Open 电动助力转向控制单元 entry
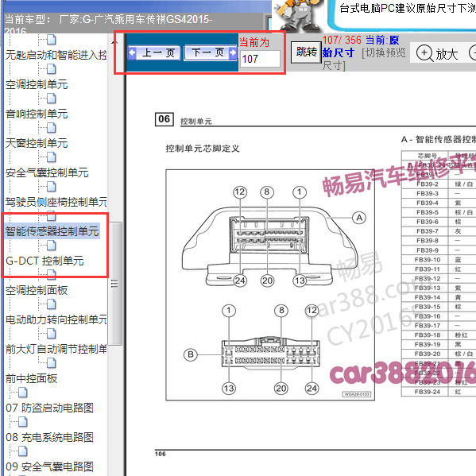 pyautogui.click(x=56, y=319)
